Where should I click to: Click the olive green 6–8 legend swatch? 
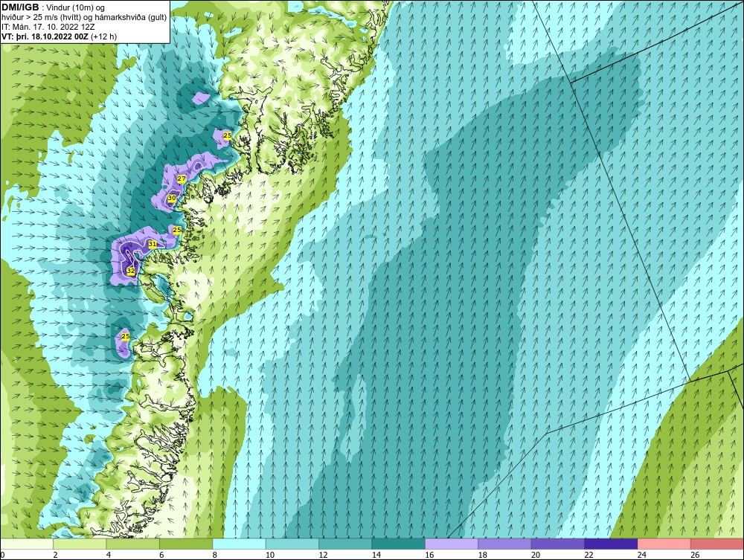(x=186, y=544)
